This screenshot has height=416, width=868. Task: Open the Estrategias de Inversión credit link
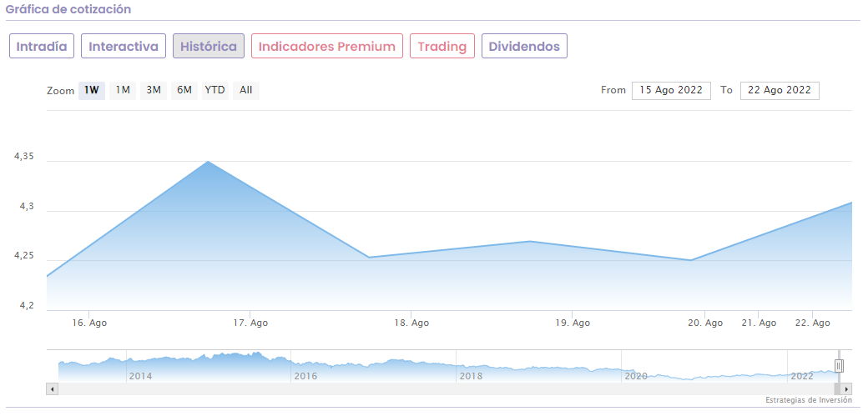click(808, 401)
